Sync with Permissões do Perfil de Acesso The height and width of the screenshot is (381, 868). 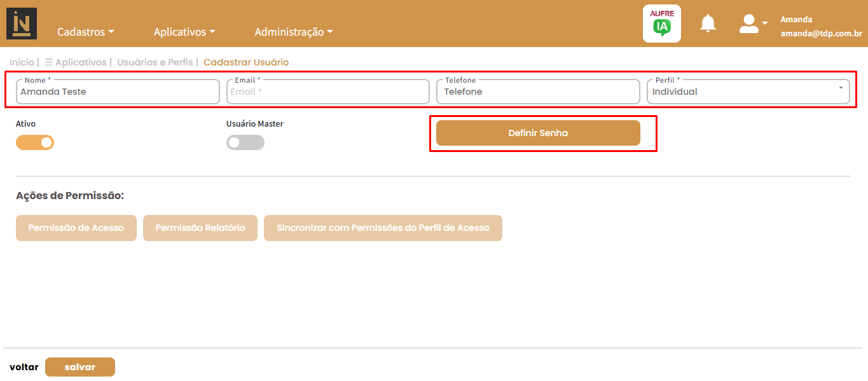[383, 228]
